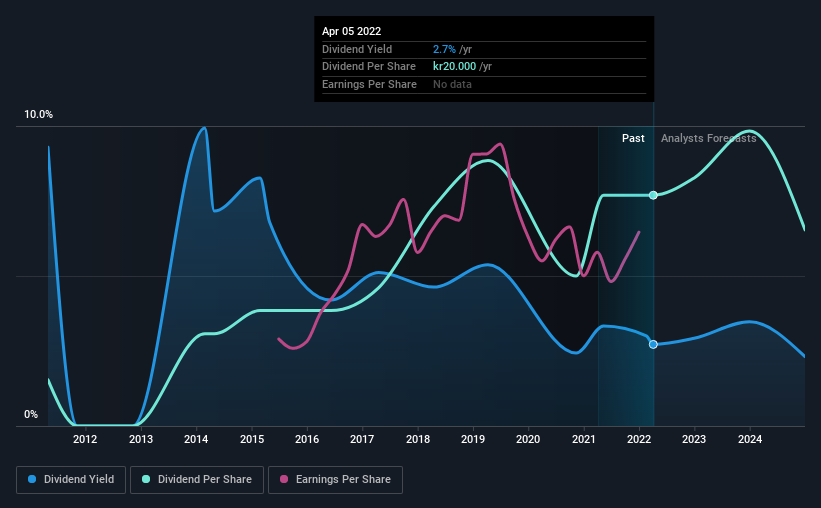
Task: Click the 2012 x-axis label
Action: [x=85, y=439]
